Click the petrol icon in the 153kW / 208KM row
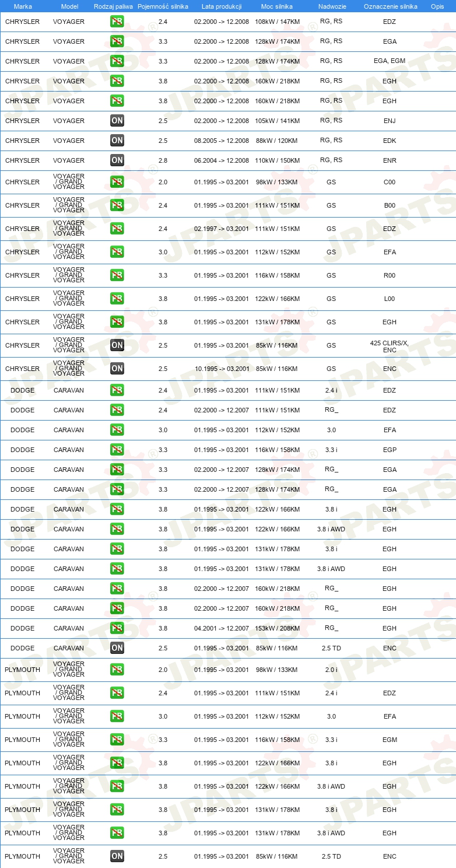The image size is (456, 868). click(x=117, y=628)
